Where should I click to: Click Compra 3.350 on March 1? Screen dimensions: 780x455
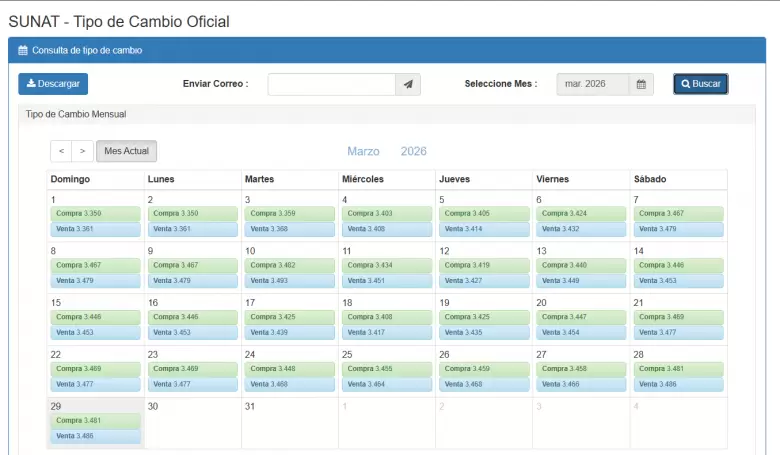pos(95,213)
